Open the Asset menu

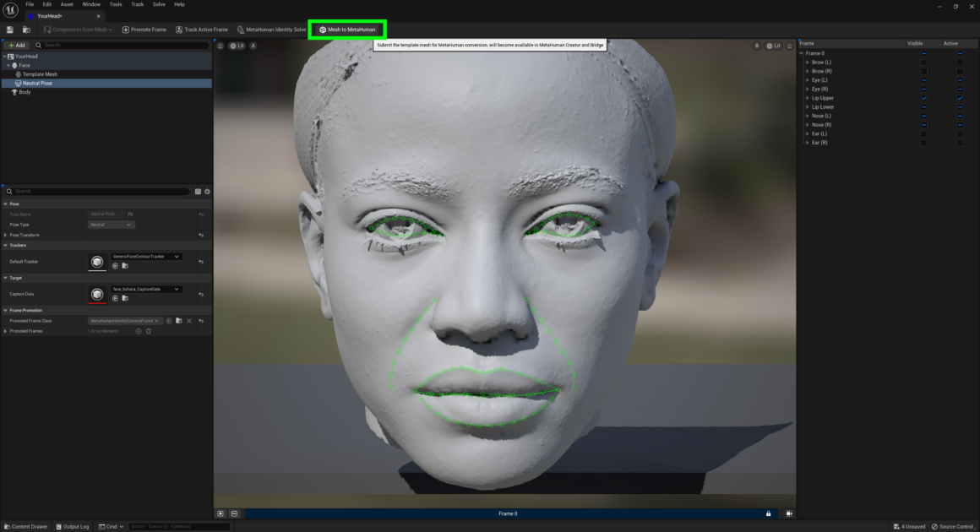point(67,4)
